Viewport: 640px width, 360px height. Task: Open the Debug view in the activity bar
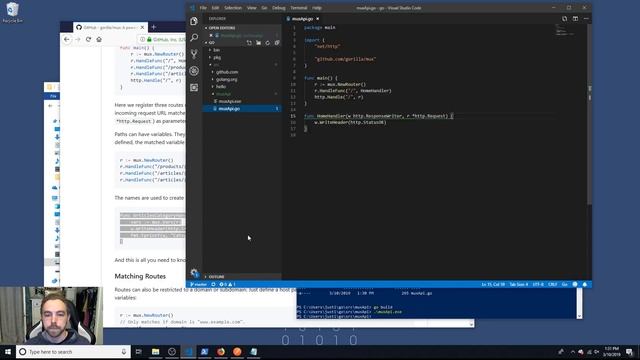(x=194, y=71)
